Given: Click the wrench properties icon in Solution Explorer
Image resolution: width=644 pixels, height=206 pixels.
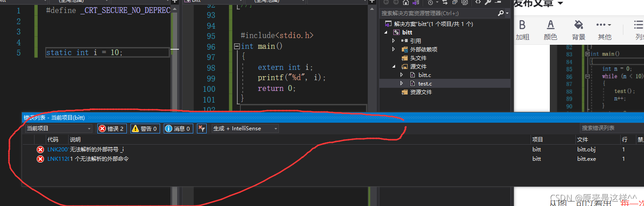Looking at the screenshot, I should (488, 3).
